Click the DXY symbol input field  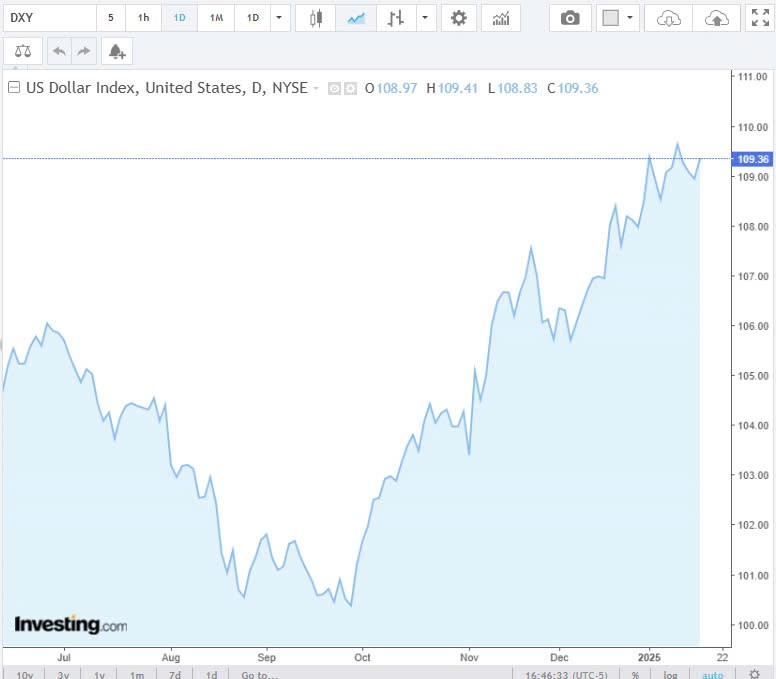48,18
